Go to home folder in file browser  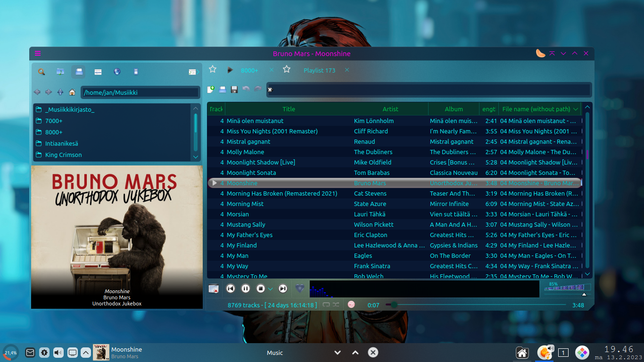[x=72, y=92]
